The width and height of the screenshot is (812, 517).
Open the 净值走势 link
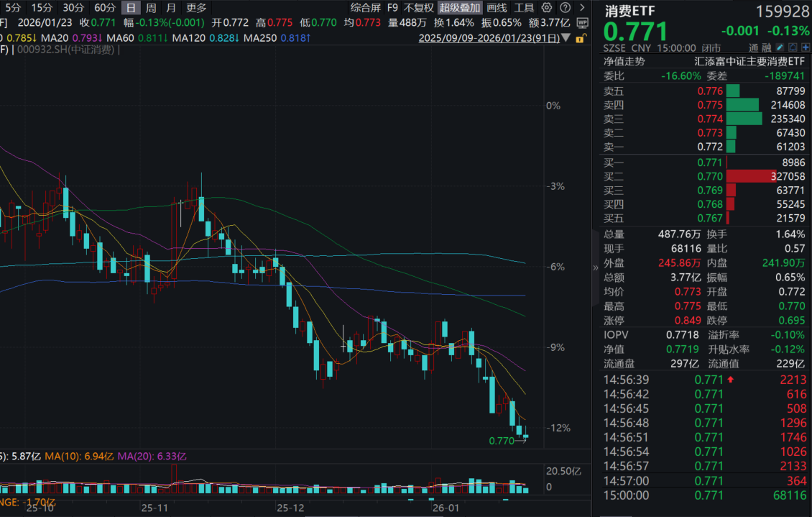click(x=624, y=62)
